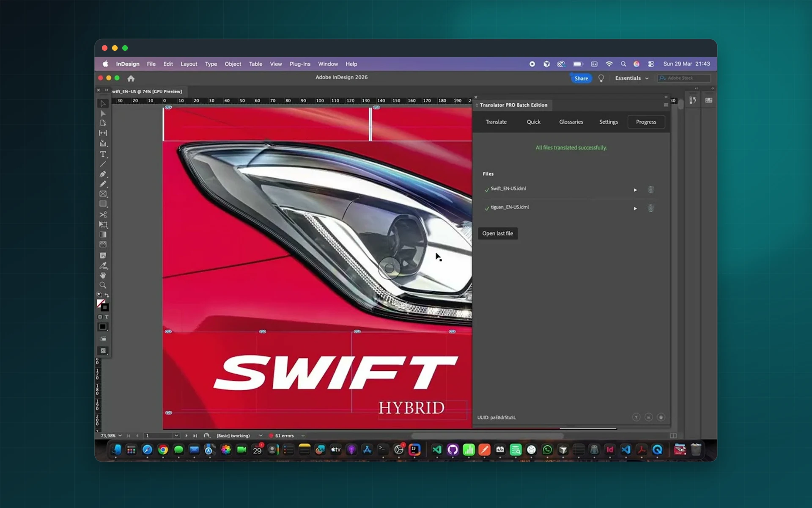This screenshot has height=508, width=812.
Task: Open the Essentials workspace switcher
Action: (632, 78)
